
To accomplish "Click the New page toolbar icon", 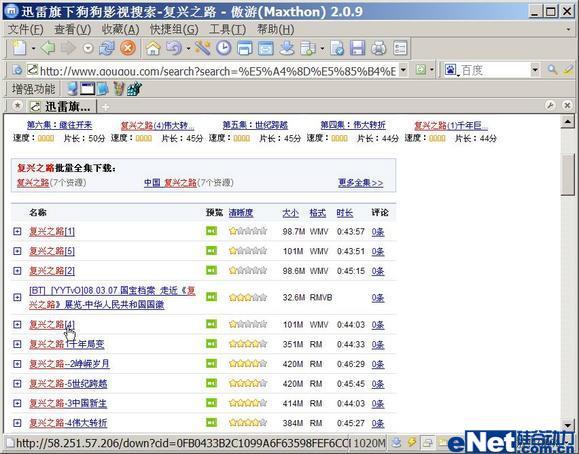I will (x=19, y=48).
